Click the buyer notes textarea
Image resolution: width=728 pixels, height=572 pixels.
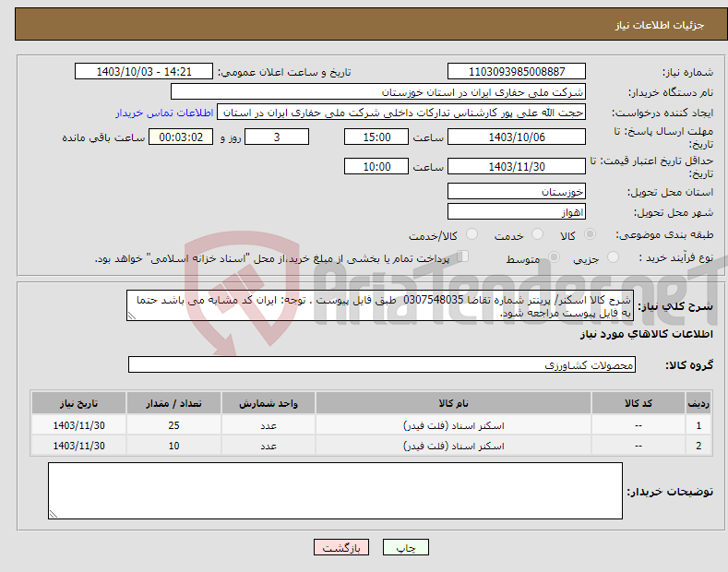click(335, 491)
